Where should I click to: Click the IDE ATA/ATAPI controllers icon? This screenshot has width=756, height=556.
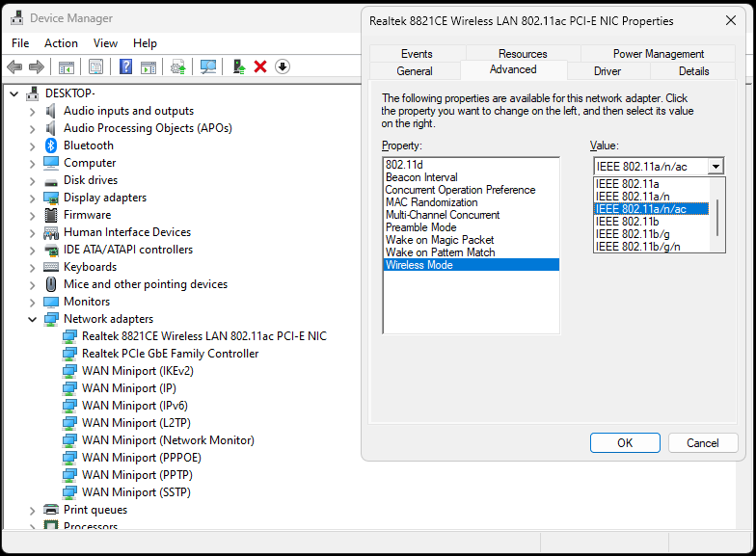pyautogui.click(x=51, y=250)
